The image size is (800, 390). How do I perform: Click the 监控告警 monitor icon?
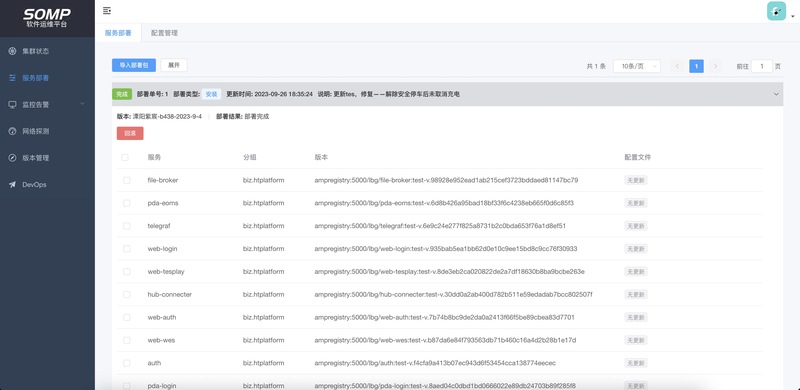click(12, 105)
